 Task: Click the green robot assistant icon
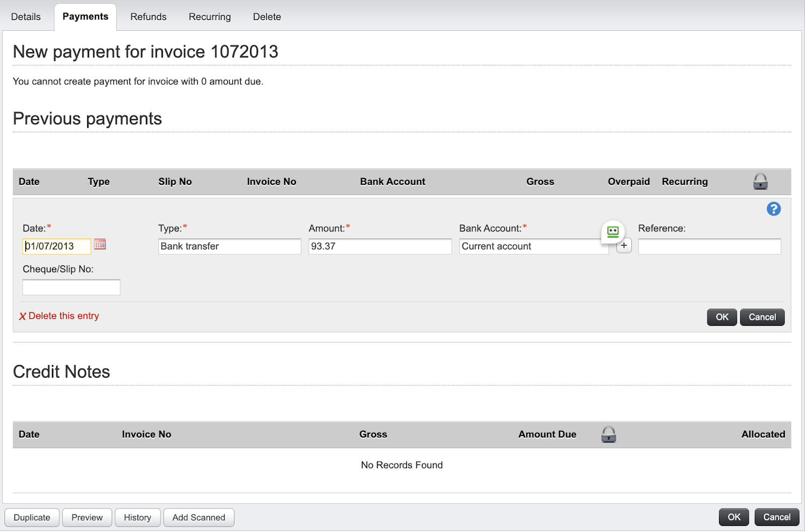[x=613, y=232]
